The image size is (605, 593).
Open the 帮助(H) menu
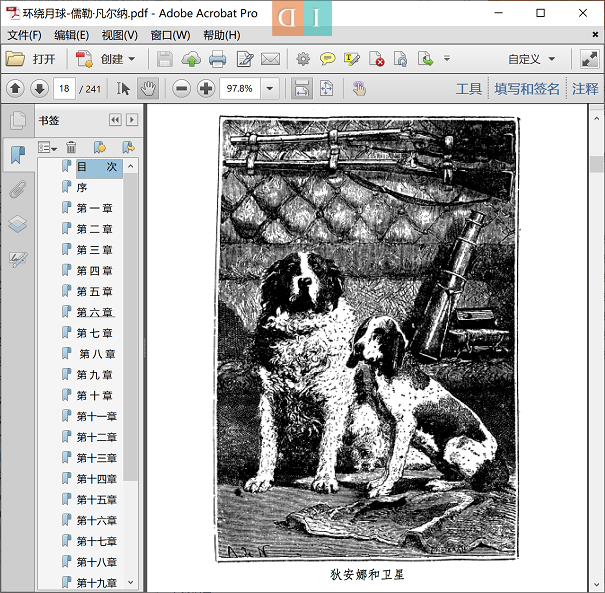coord(222,35)
